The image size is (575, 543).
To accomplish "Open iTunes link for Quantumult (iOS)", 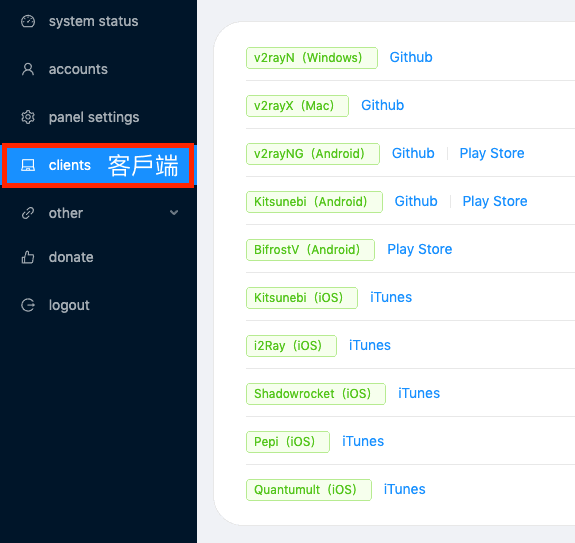I will click(x=404, y=489).
